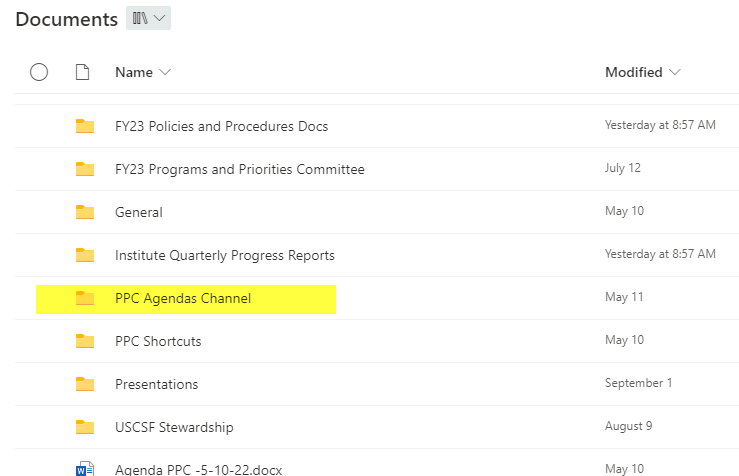The height and width of the screenshot is (476, 739).
Task: Open the library view switcher icon
Action: pos(140,18)
